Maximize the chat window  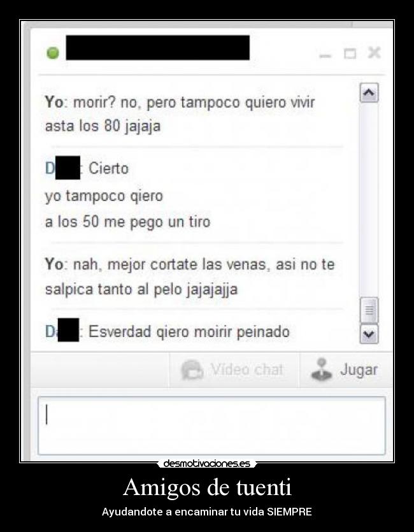tap(350, 54)
